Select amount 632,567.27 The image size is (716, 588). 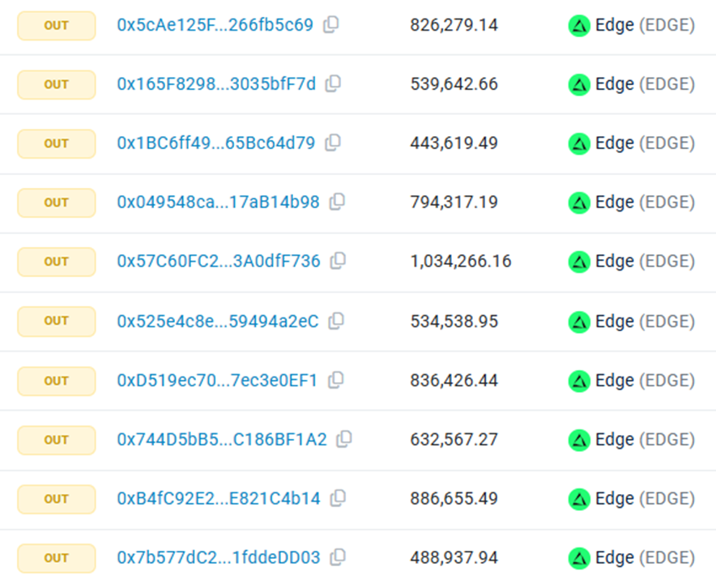click(x=454, y=440)
